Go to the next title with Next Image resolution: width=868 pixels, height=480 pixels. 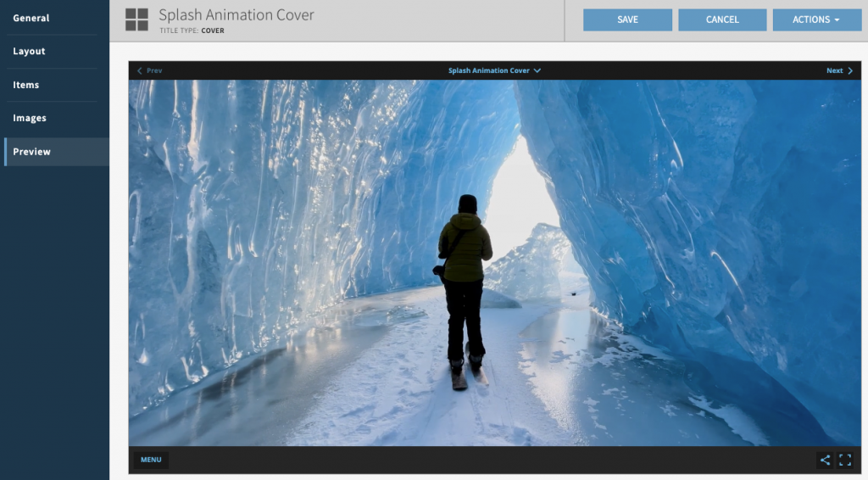coord(840,70)
